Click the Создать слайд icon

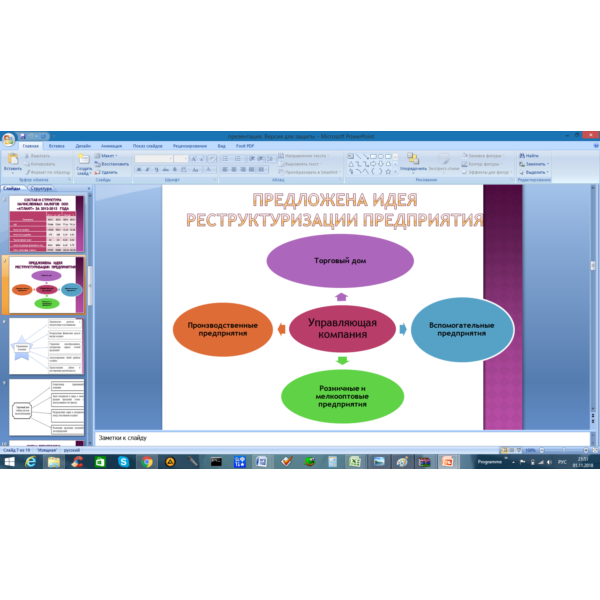pyautogui.click(x=83, y=158)
